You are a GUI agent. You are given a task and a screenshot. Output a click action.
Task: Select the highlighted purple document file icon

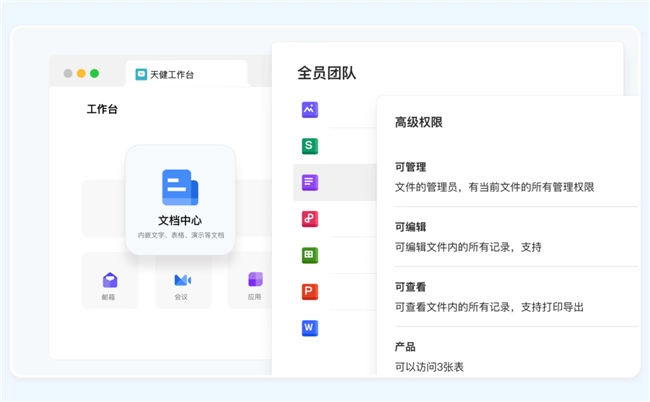[310, 182]
